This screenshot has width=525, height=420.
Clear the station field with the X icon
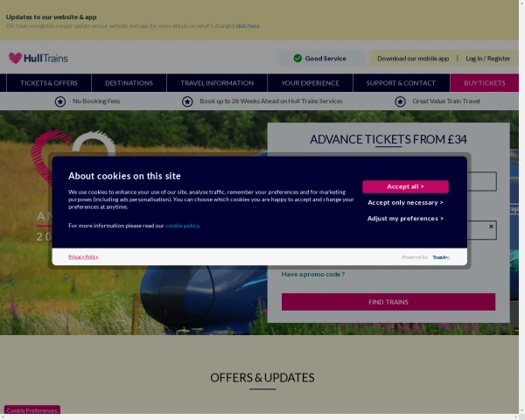[x=491, y=227]
